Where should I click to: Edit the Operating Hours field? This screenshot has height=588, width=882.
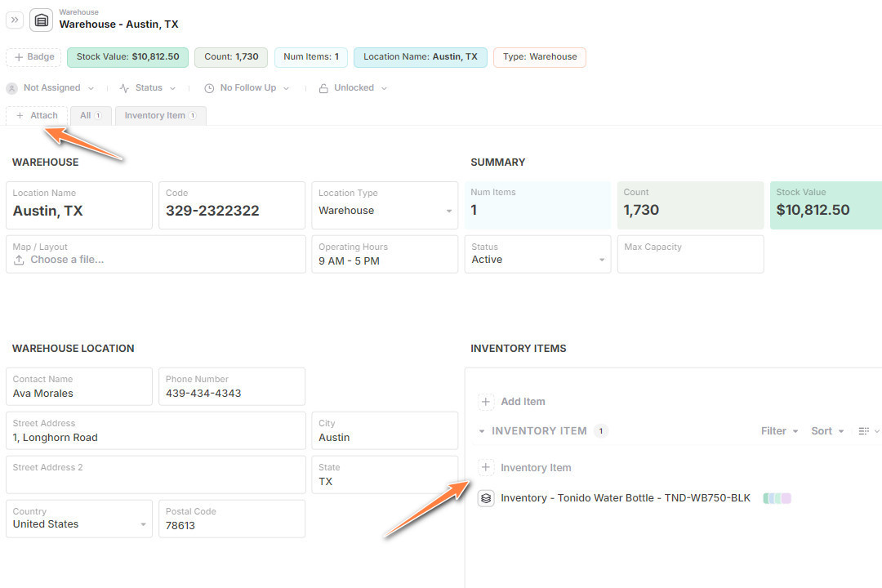(x=385, y=254)
